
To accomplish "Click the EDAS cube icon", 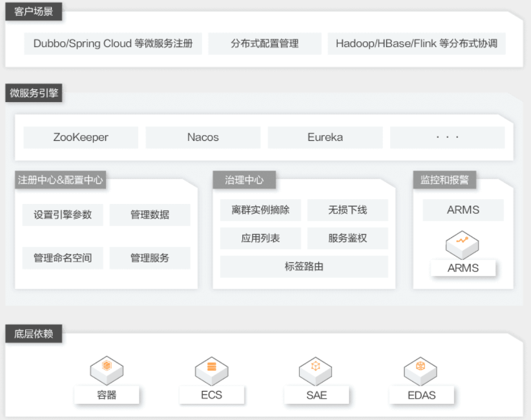I will [x=421, y=371].
